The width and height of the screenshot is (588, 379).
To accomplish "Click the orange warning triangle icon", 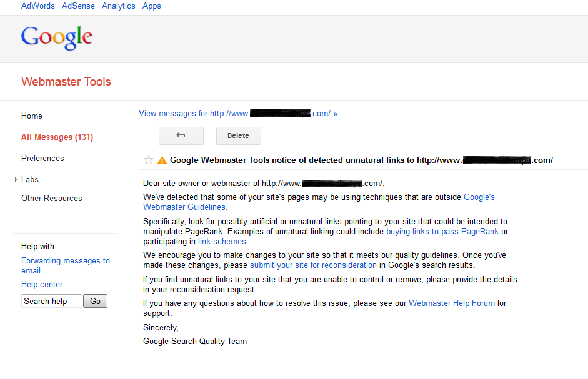I will click(162, 160).
